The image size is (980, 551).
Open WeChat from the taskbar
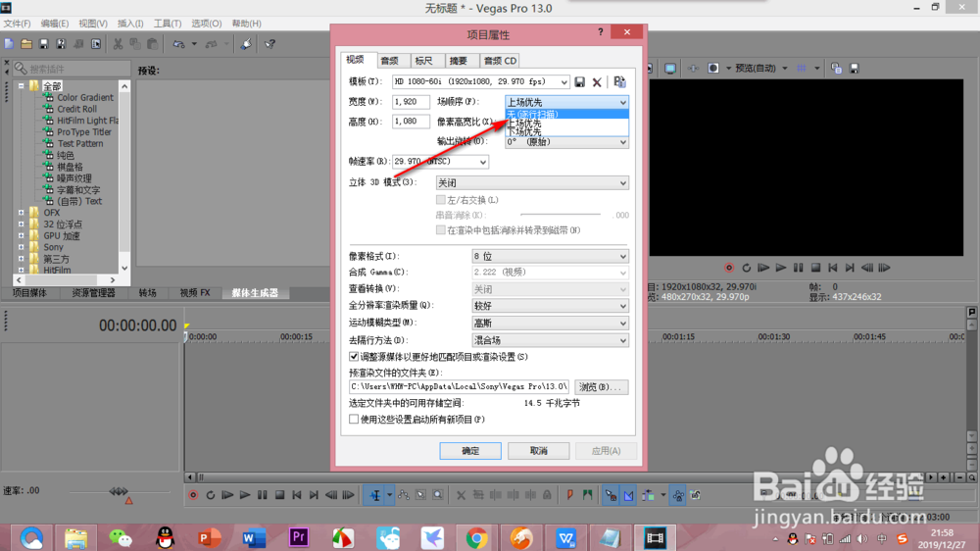click(120, 538)
